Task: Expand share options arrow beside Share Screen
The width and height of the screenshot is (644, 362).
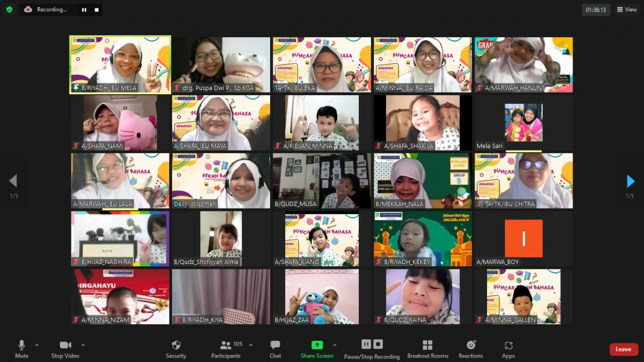Action: [x=335, y=345]
